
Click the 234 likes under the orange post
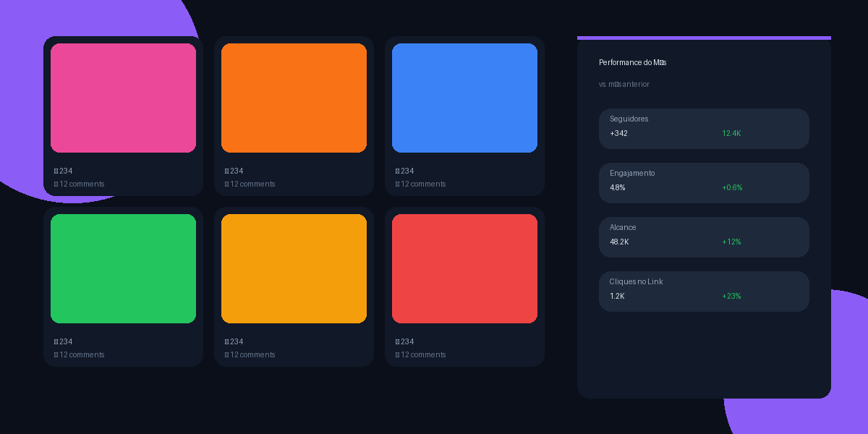point(234,171)
